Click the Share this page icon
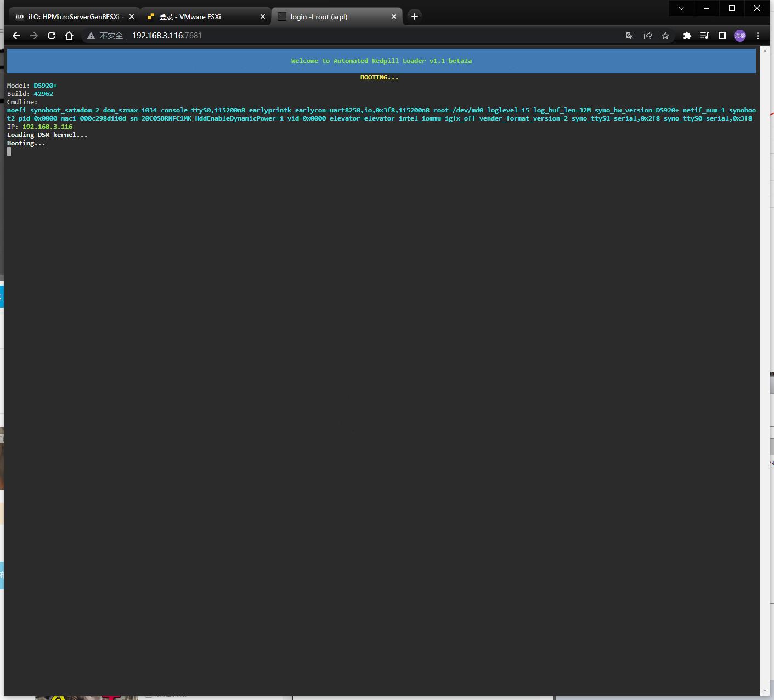The image size is (774, 700). pyautogui.click(x=648, y=36)
